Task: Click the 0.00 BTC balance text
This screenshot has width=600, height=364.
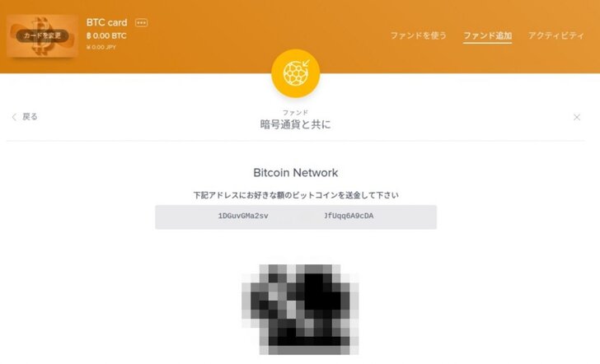Action: (x=106, y=36)
